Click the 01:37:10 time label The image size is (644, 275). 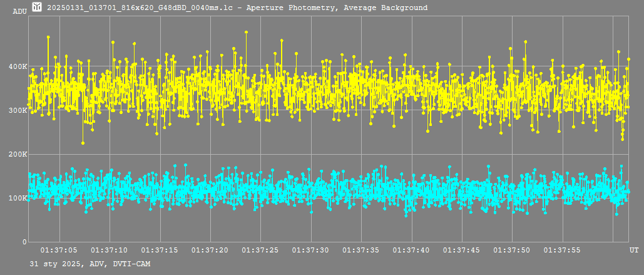pyautogui.click(x=109, y=250)
